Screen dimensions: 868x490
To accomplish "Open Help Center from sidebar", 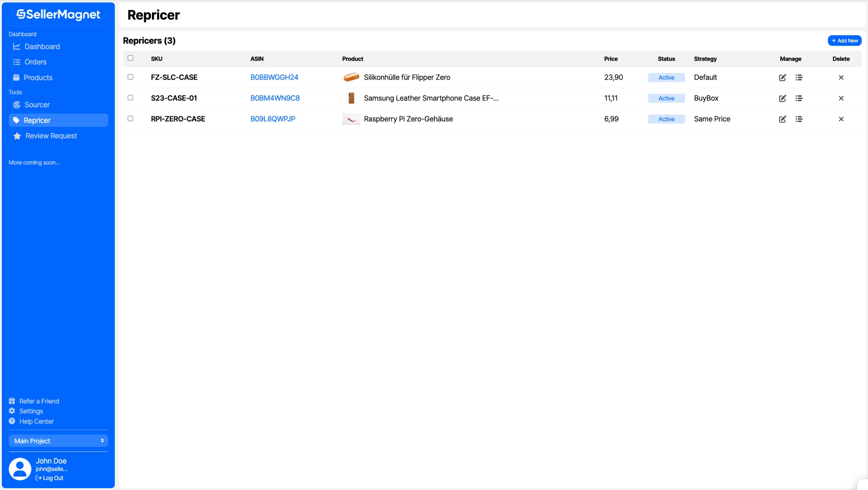I will (x=36, y=421).
